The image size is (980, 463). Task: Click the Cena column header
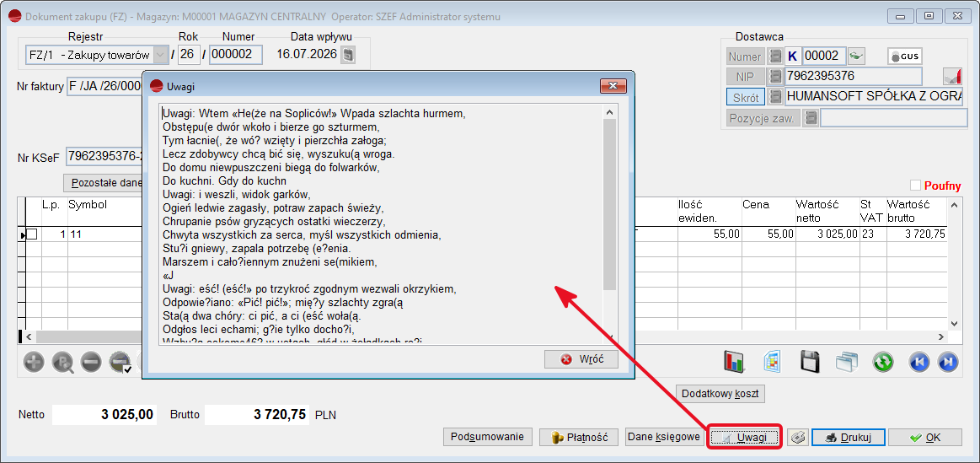[x=768, y=212]
